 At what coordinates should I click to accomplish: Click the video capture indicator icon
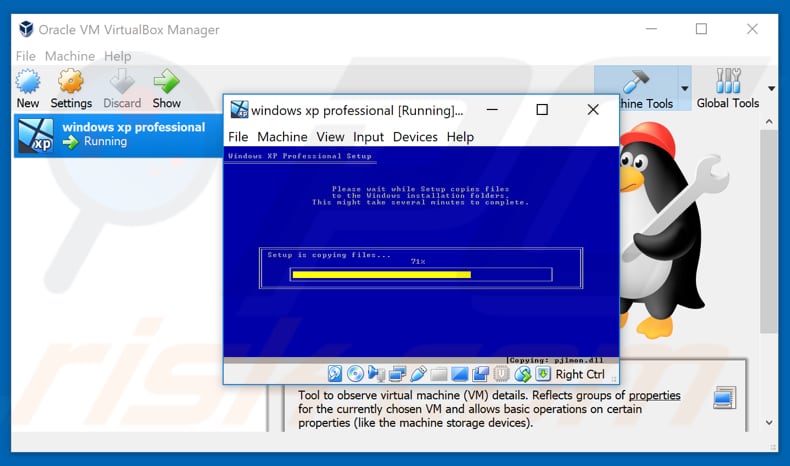[x=480, y=374]
